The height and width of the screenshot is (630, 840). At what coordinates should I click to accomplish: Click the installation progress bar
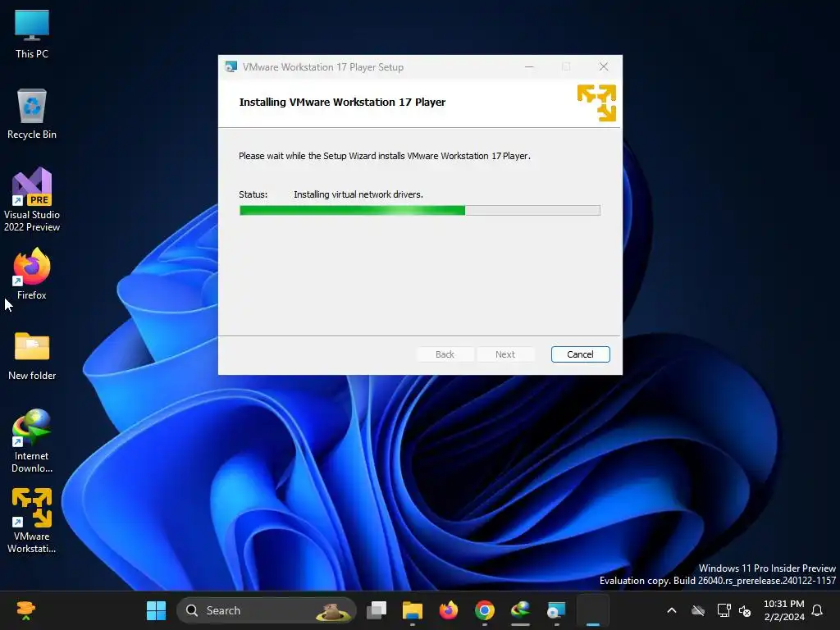coord(419,211)
